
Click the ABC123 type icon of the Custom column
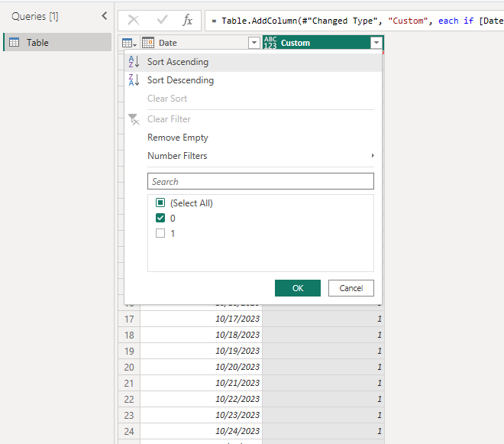(x=270, y=43)
